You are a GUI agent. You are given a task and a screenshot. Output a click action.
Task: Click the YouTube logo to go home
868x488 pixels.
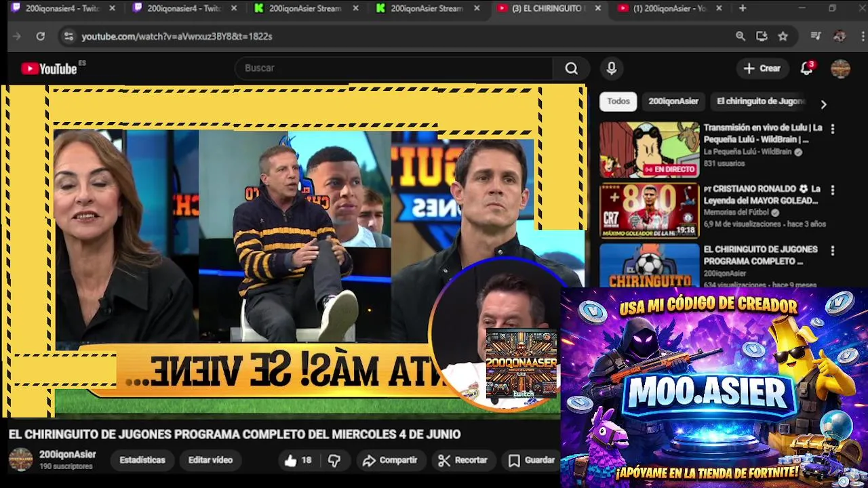coord(49,68)
